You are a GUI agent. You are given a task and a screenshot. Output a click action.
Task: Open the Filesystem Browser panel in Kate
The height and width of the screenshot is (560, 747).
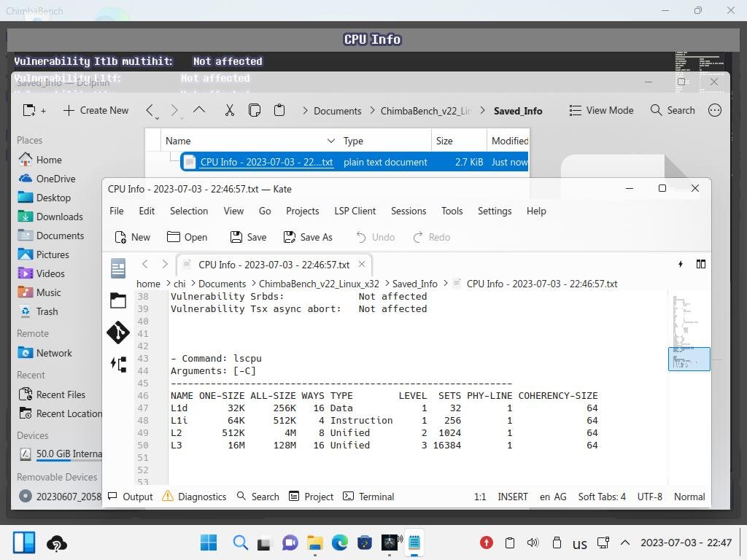[117, 300]
